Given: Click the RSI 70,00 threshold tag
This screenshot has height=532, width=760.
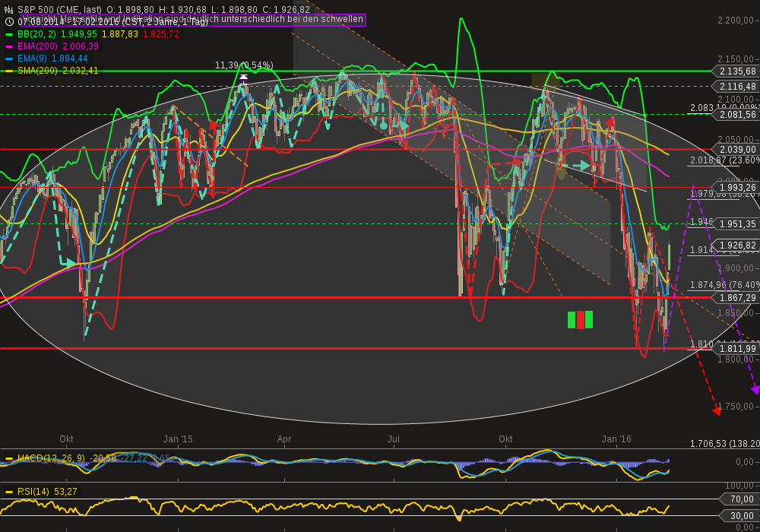Looking at the screenshot, I should click(x=740, y=499).
